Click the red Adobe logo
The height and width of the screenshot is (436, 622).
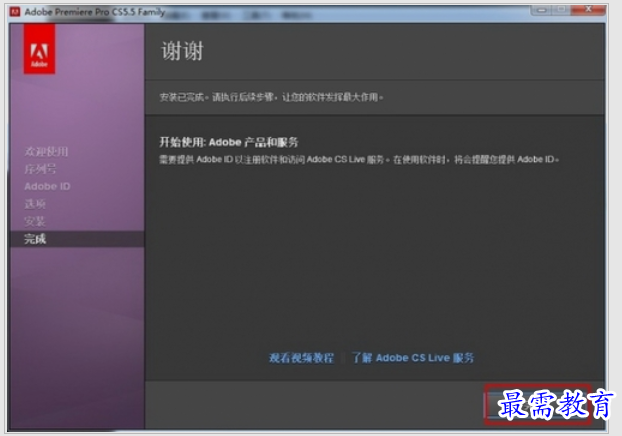point(39,48)
